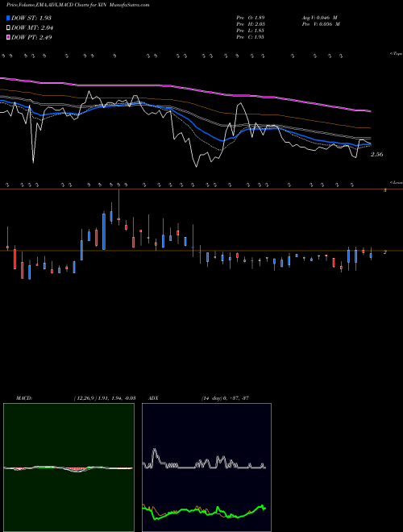The height and width of the screenshot is (532, 403).
Task: Click the '<Lows' marker label
Action: [x=396, y=182]
